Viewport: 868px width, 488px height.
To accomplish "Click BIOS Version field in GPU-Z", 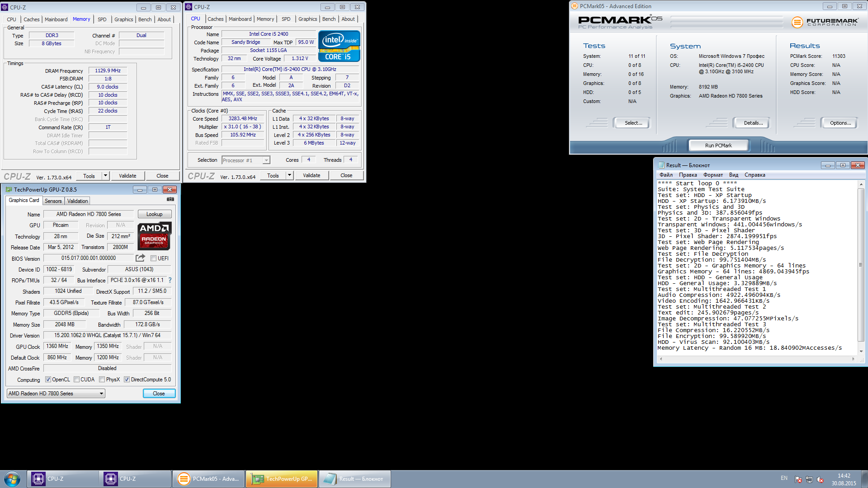I will (x=89, y=258).
